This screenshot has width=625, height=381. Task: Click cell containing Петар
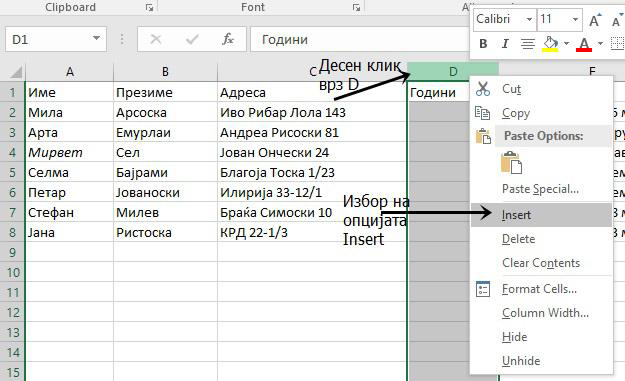click(x=70, y=192)
